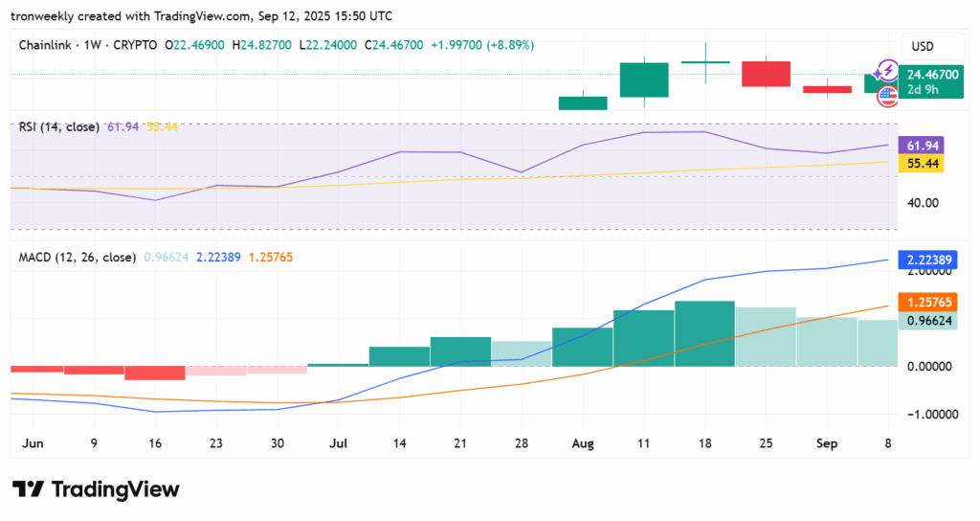Click the orange 1.25765 axis label
The width and height of the screenshot is (980, 521).
tap(927, 302)
